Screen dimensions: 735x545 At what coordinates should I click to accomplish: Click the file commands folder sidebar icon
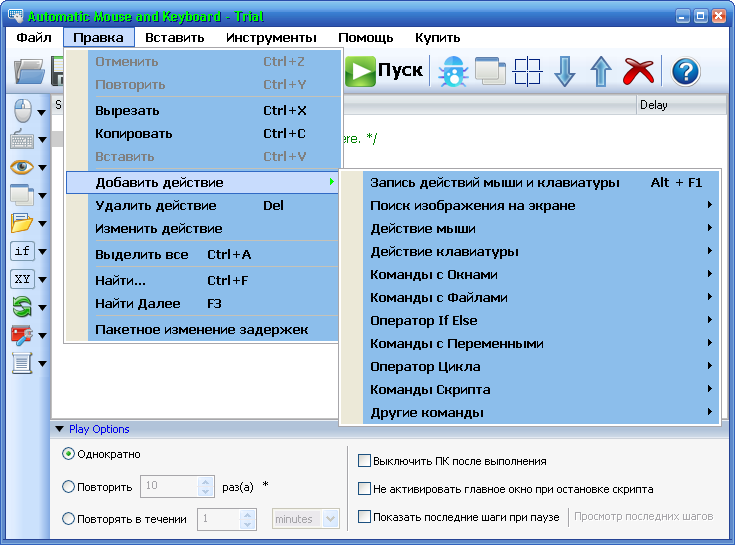[x=22, y=223]
